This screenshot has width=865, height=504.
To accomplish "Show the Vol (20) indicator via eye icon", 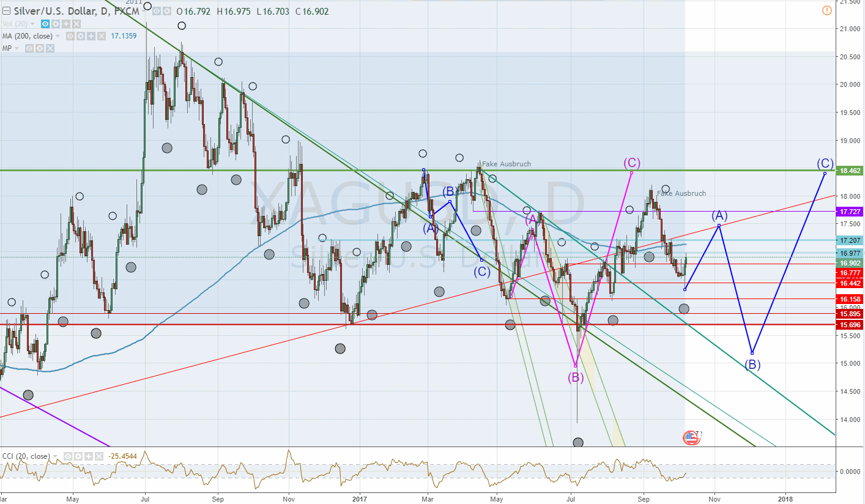I will 45,24.
